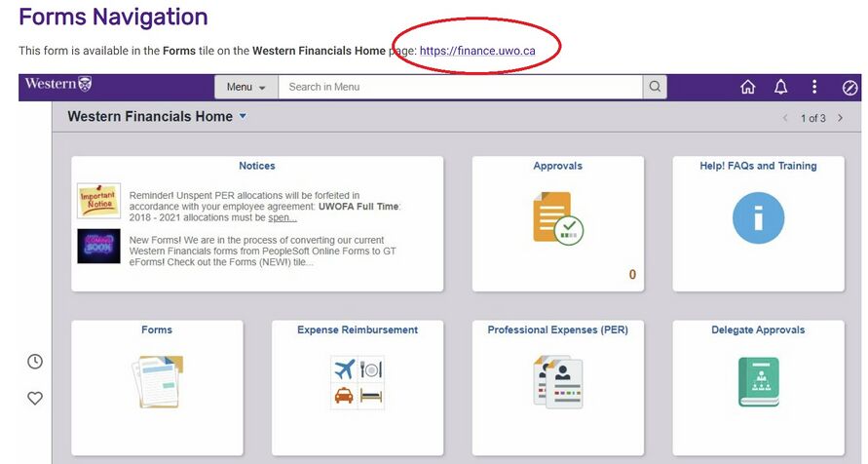The image size is (868, 464).
Task: Open Favorites heart icon
Action: tap(35, 398)
